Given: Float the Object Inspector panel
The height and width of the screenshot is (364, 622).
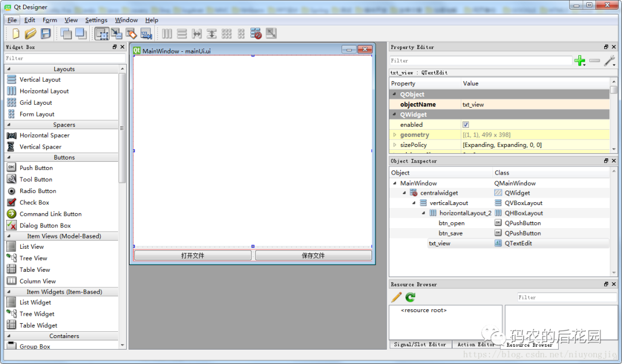Looking at the screenshot, I should (x=606, y=161).
